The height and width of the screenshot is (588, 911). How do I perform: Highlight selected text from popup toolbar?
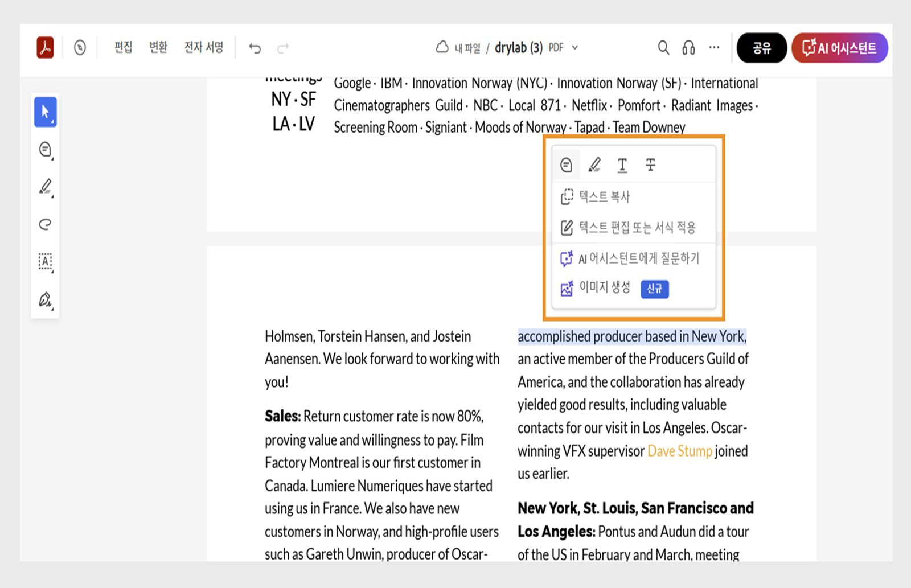coord(594,165)
